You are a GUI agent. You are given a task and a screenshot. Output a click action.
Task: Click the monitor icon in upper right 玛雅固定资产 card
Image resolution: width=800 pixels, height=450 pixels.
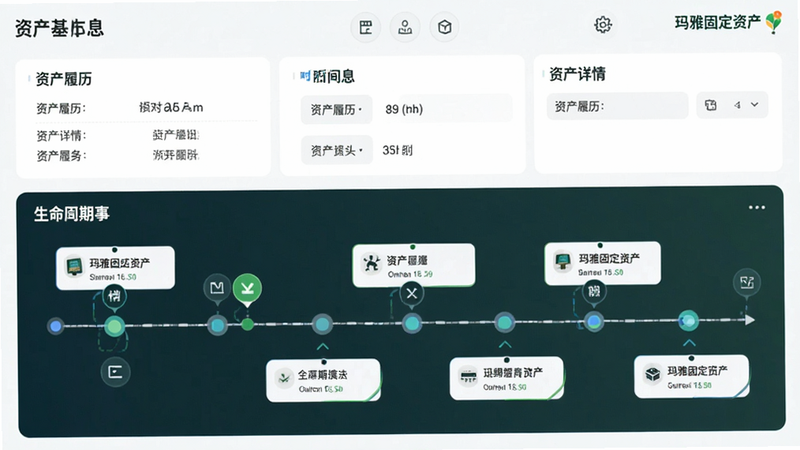(563, 262)
